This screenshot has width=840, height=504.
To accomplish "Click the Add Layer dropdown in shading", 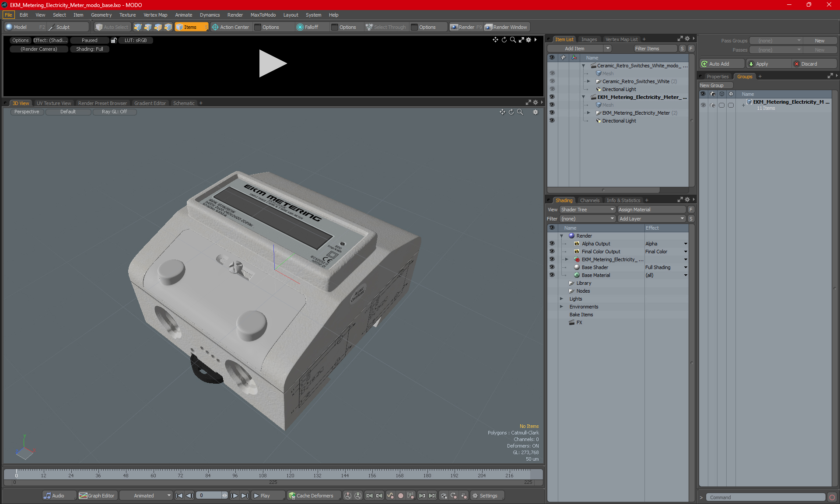I will tap(651, 218).
